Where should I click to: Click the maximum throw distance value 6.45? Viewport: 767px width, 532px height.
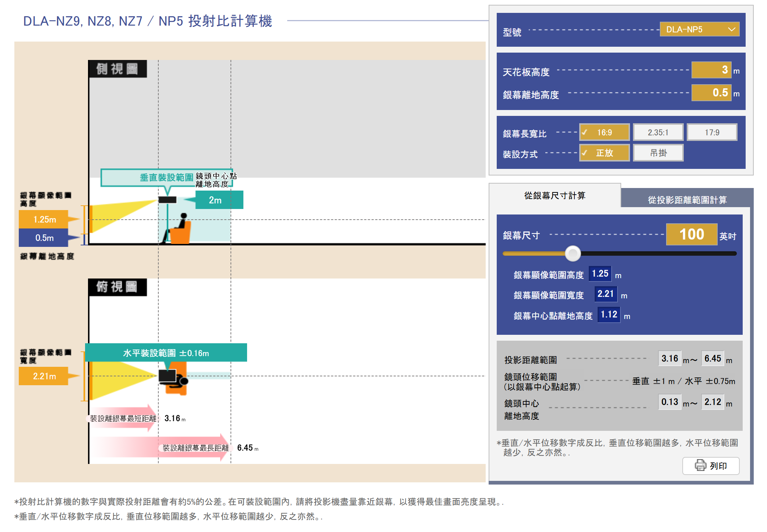click(x=713, y=358)
